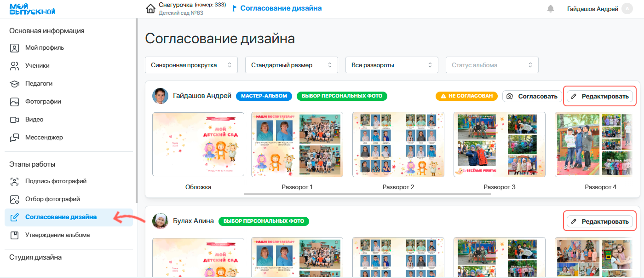Click user avatar next to Гайдашов Андрей header
This screenshot has width=644, height=278.
627,9
